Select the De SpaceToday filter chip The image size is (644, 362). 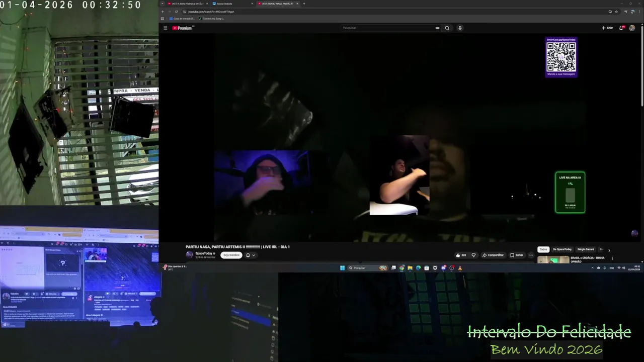(x=562, y=249)
